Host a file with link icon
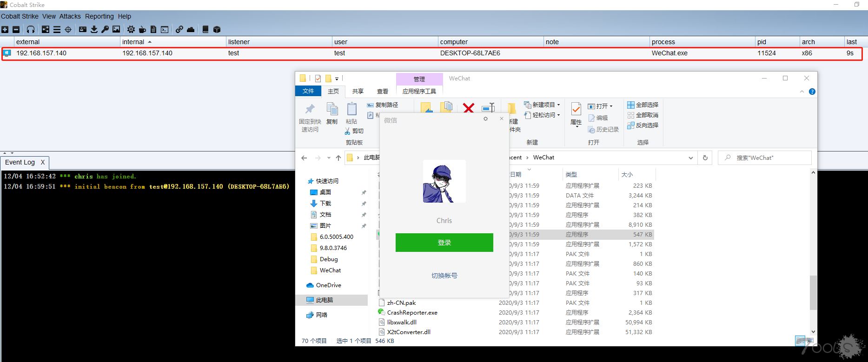 [x=179, y=29]
